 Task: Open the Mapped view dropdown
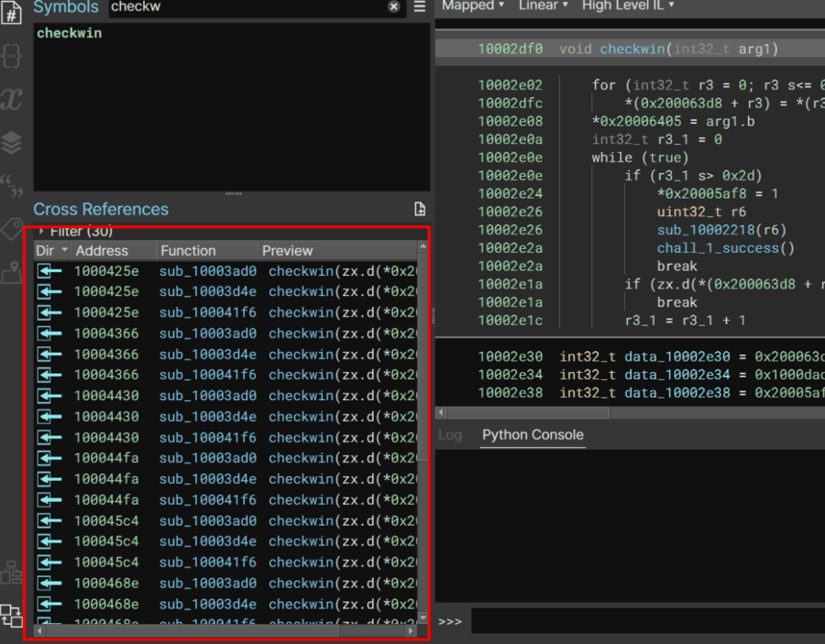(473, 5)
